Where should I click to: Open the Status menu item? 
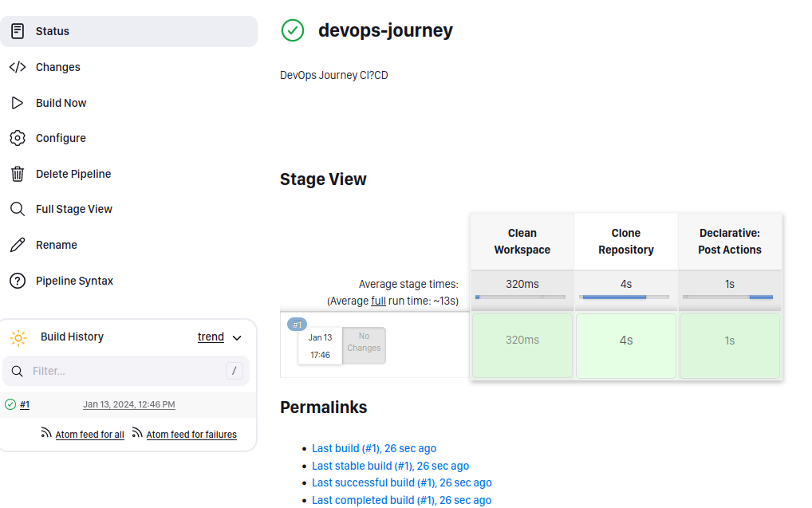point(128,31)
